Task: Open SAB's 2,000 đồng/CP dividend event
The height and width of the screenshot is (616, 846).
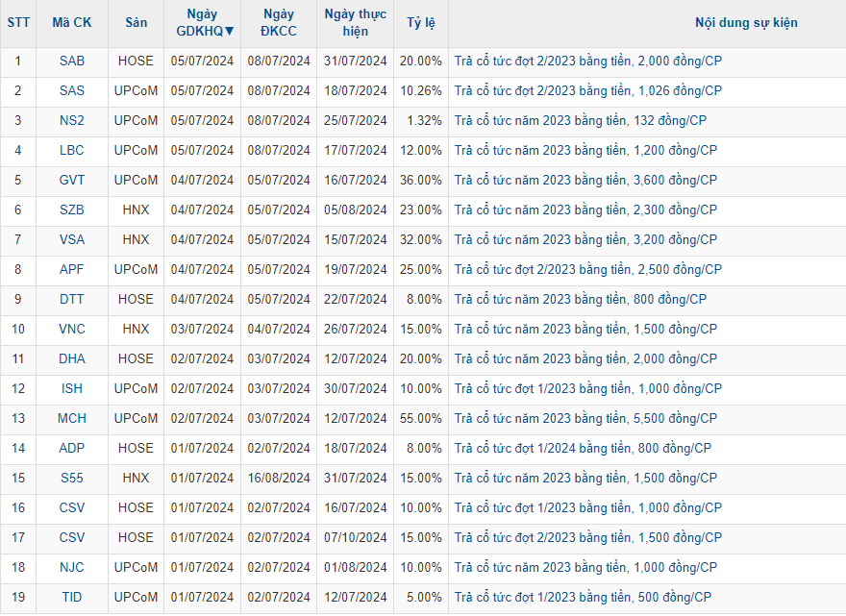Action: click(587, 61)
